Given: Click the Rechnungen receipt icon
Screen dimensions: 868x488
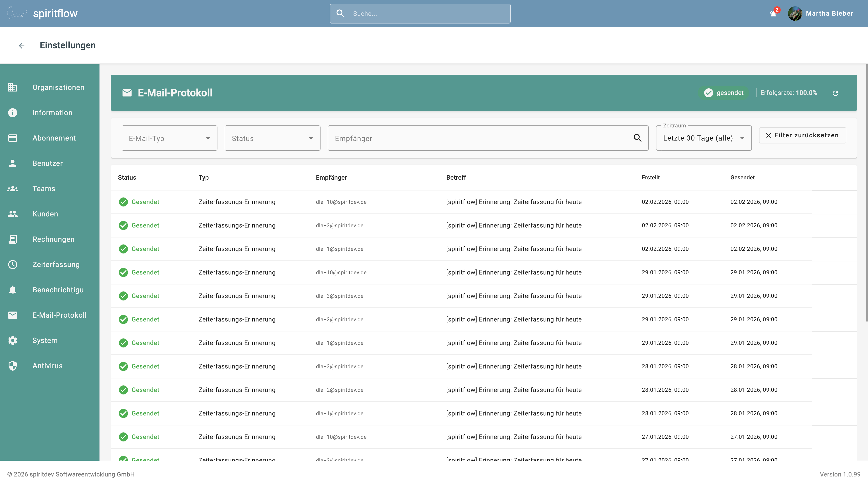Looking at the screenshot, I should pyautogui.click(x=13, y=239).
